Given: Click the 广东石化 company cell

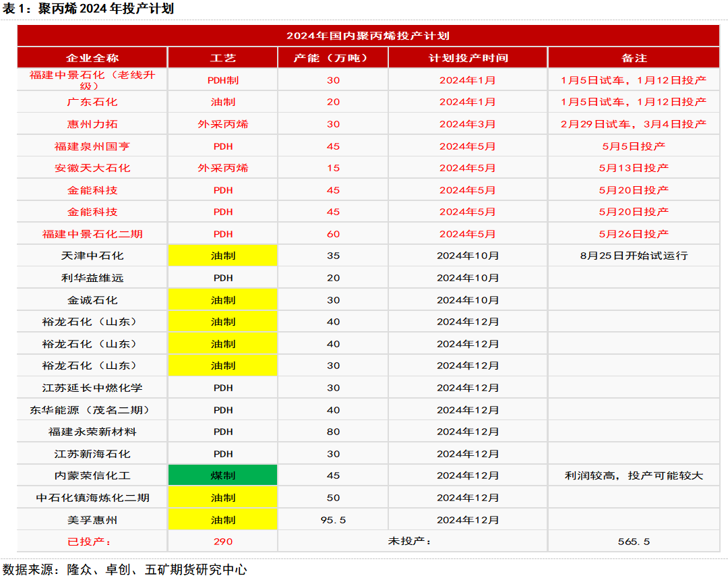Looking at the screenshot, I should click(x=92, y=102).
